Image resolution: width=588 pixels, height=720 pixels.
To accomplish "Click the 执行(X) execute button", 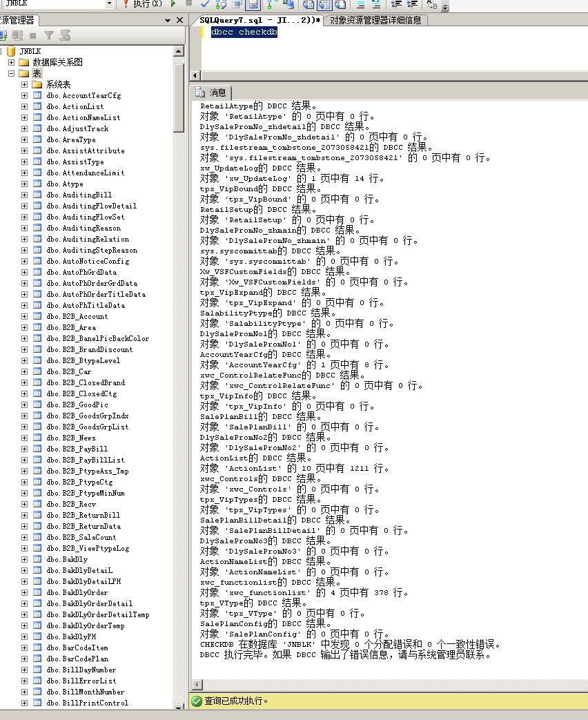I will tap(142, 4).
